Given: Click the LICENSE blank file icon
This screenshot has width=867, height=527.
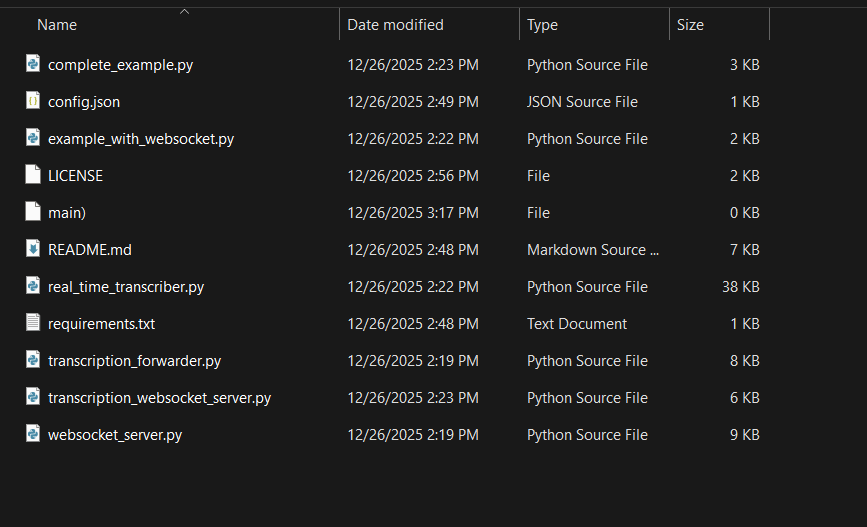Looking at the screenshot, I should click(33, 175).
